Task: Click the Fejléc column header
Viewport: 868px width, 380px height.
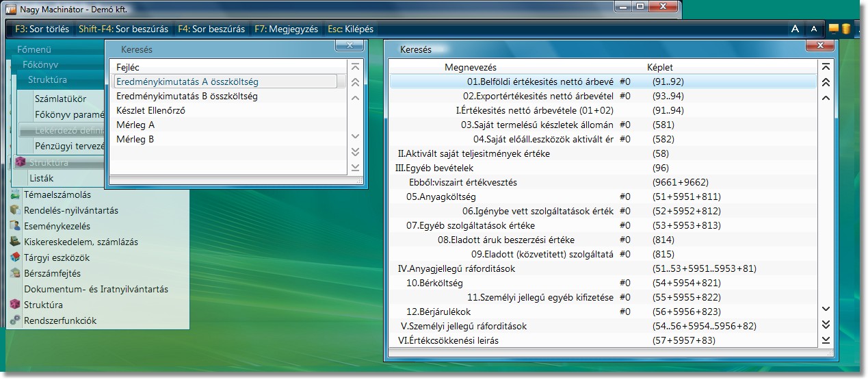Action: pos(129,67)
